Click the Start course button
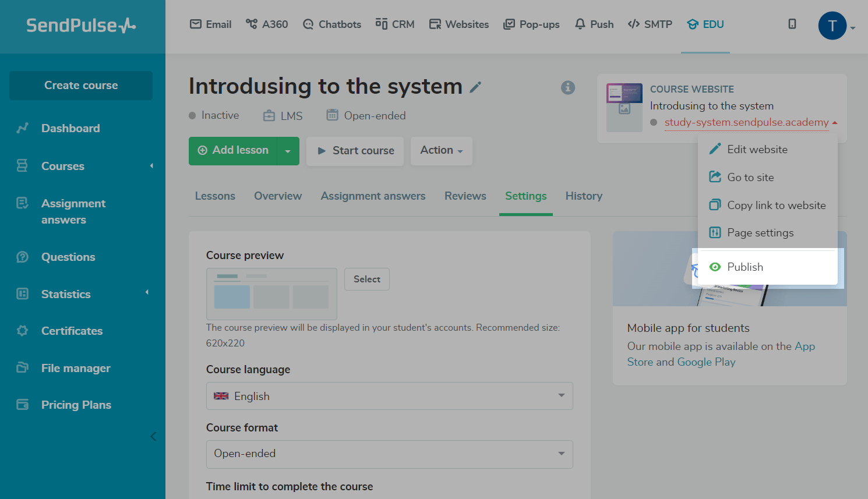The height and width of the screenshot is (499, 868). click(355, 151)
